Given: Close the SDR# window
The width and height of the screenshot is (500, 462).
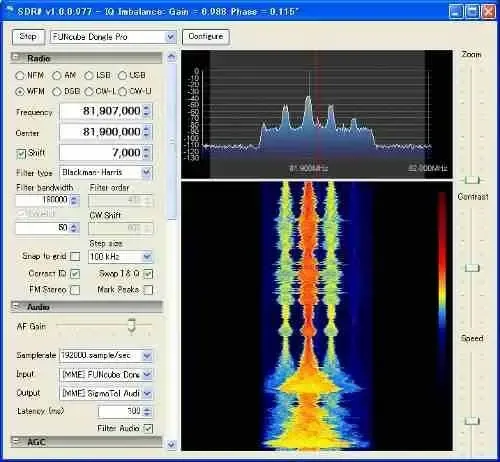Looking at the screenshot, I should pyautogui.click(x=488, y=12).
